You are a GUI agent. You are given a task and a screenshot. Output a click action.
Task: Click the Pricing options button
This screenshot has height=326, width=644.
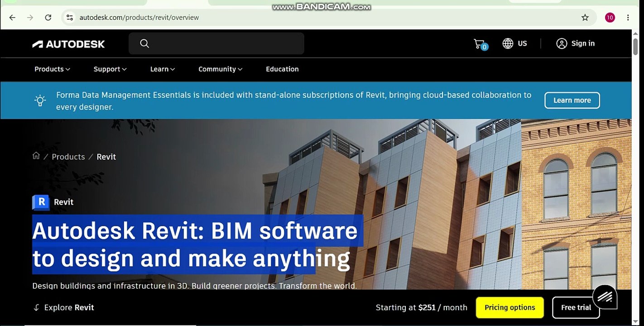pyautogui.click(x=510, y=307)
